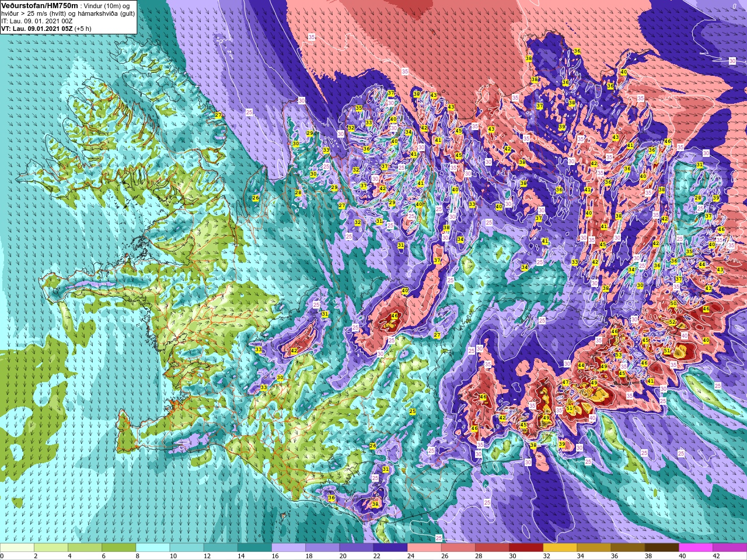The image size is (747, 560).
Task: Select the IT: Lau. 09. 01. 2021 00Z line
Action: point(37,20)
